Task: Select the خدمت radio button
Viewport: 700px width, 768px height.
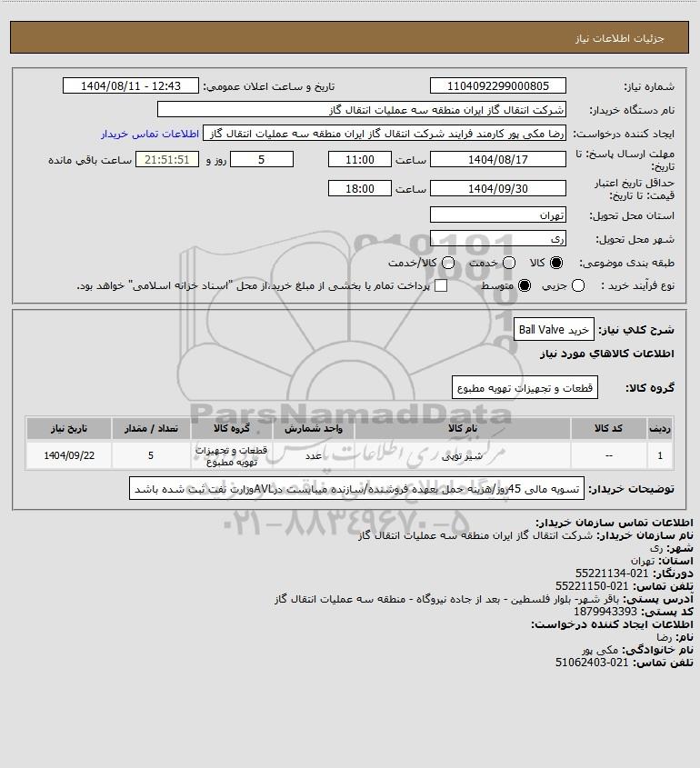Action: click(509, 263)
